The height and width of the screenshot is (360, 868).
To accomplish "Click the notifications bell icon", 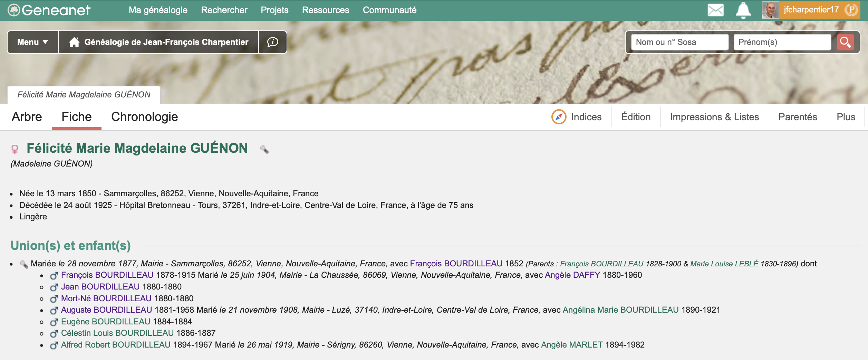I will (743, 10).
